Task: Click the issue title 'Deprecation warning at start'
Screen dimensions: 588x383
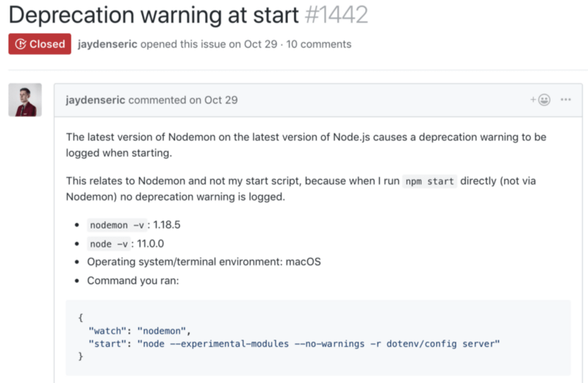Action: pyautogui.click(x=154, y=14)
